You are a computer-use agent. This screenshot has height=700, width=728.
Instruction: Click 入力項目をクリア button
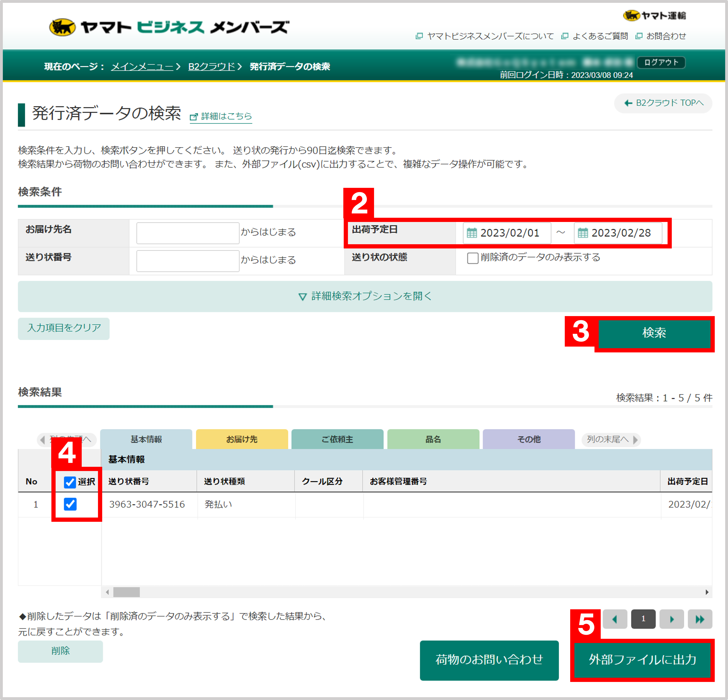(64, 328)
